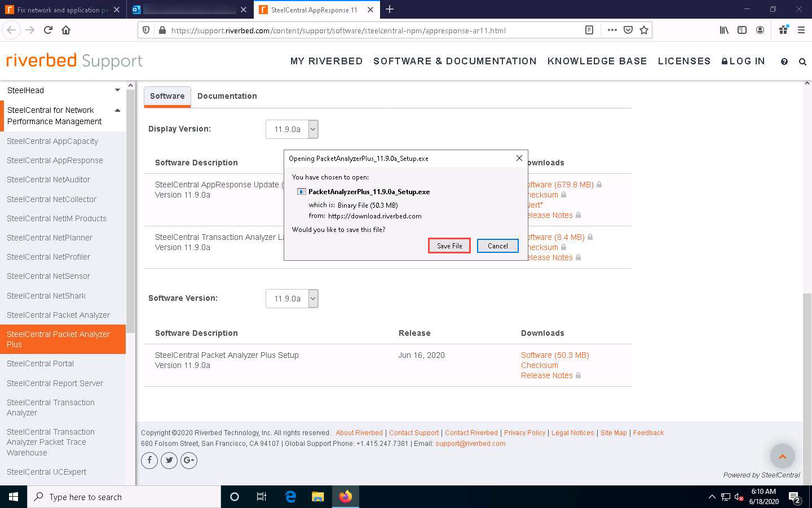
Task: Bookmark this page with the star icon
Action: click(643, 30)
